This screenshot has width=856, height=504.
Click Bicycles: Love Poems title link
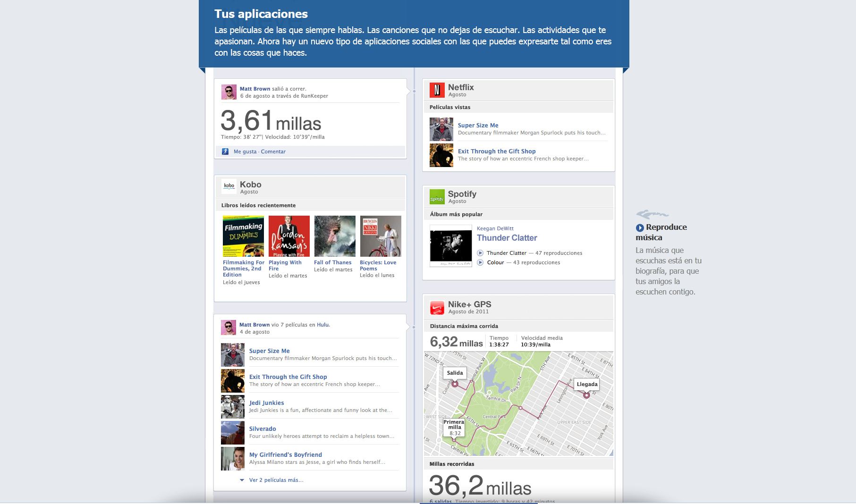tap(378, 266)
